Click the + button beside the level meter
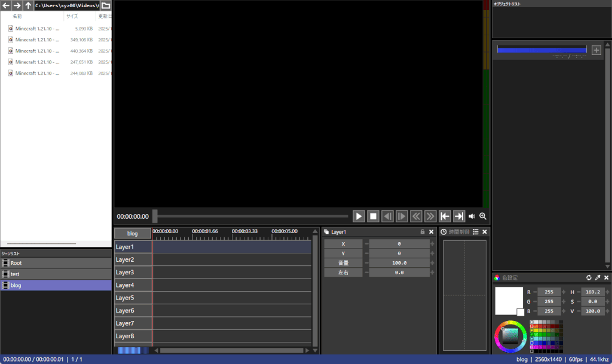The image size is (612, 364). point(596,50)
